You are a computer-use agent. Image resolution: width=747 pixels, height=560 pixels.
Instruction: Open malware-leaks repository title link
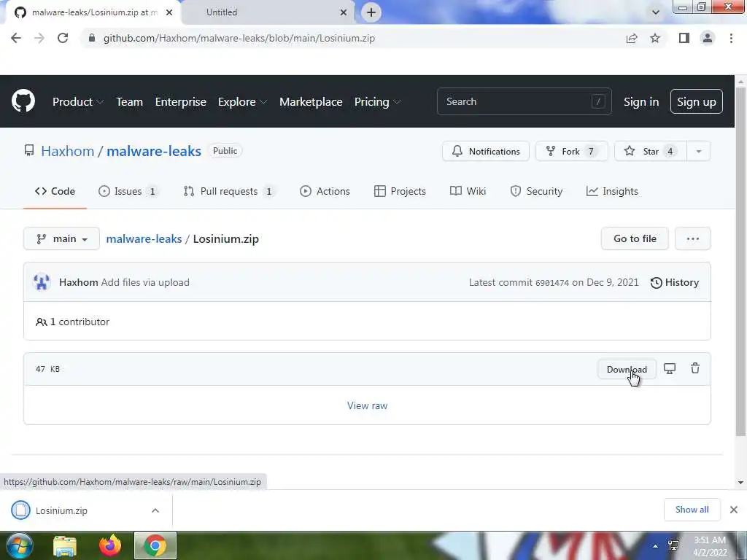point(154,151)
